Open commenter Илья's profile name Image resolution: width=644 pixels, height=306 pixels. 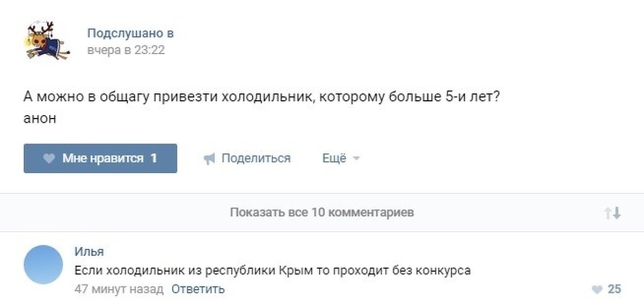pyautogui.click(x=89, y=251)
